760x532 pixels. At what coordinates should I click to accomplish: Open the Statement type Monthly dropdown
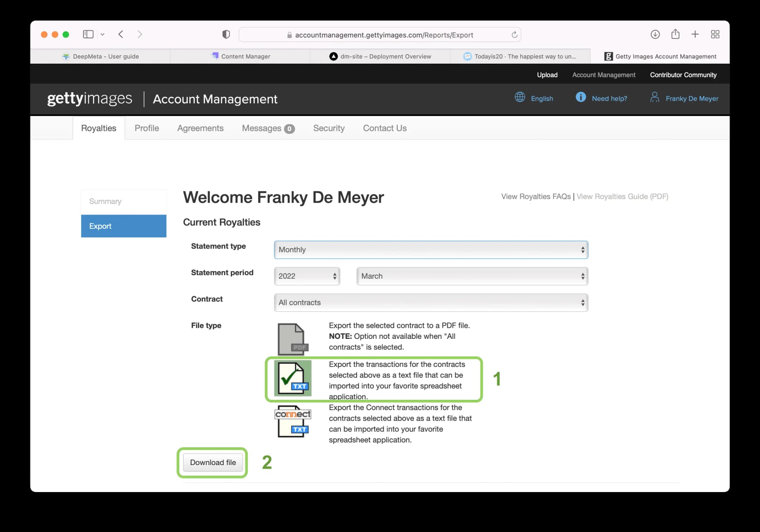[x=431, y=250]
